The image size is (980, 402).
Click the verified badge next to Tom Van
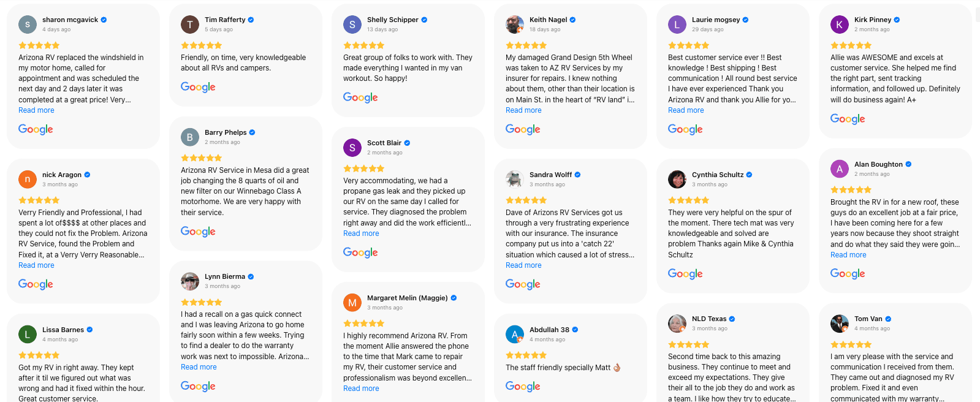[x=888, y=319]
